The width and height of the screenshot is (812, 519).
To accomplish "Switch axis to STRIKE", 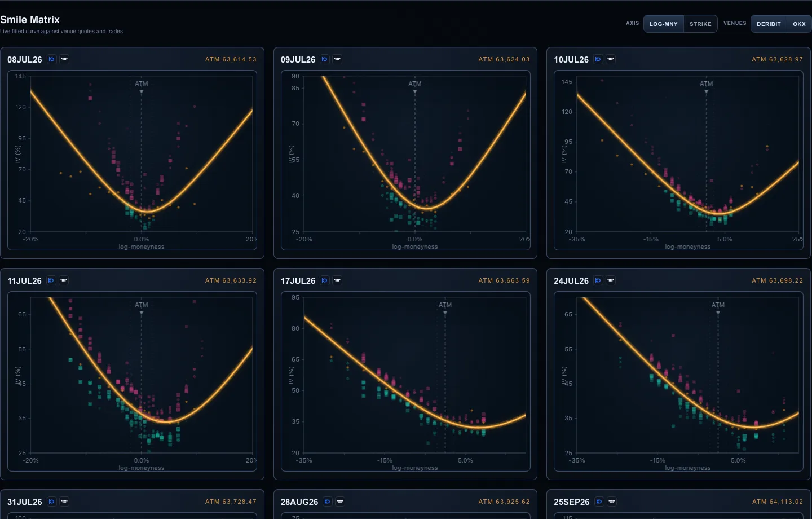I will point(700,24).
